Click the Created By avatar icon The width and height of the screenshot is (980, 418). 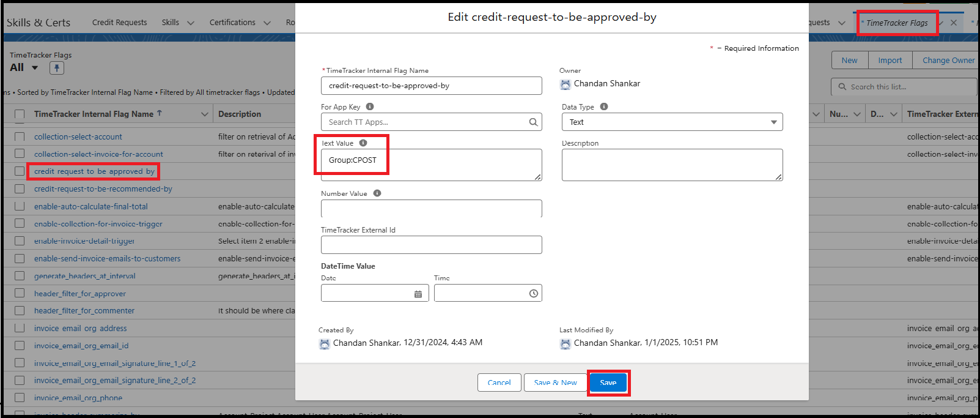coord(325,344)
